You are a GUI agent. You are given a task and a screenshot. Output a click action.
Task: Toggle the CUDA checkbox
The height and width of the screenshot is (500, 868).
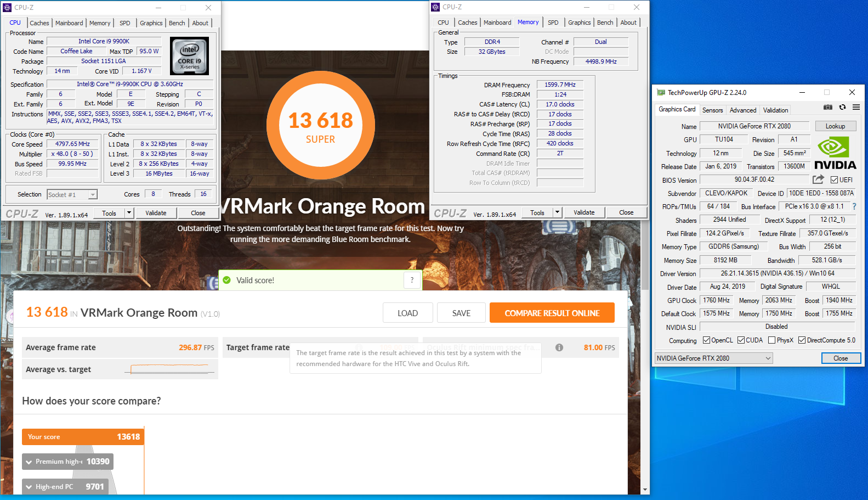click(x=741, y=340)
